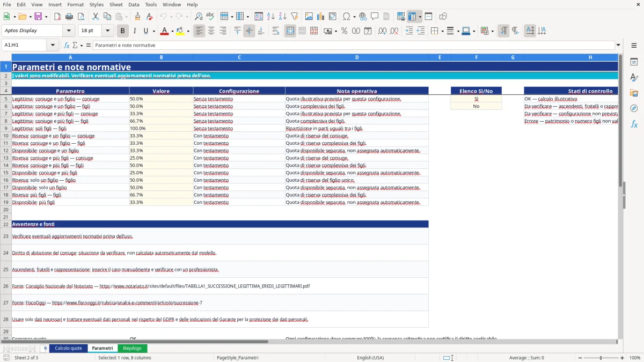Clear direct formatting
Image resolution: width=644 pixels, height=362 pixels.
[150, 17]
